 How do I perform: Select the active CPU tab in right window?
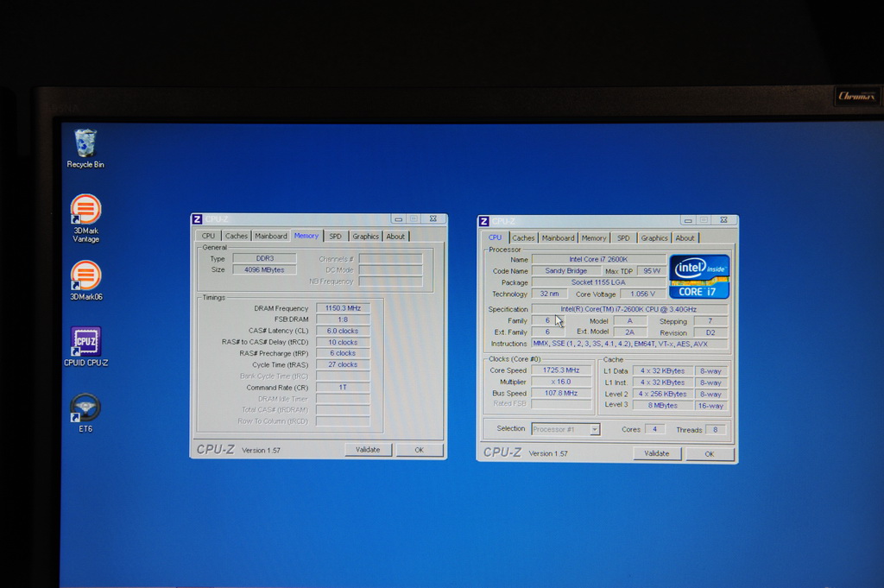(x=495, y=237)
